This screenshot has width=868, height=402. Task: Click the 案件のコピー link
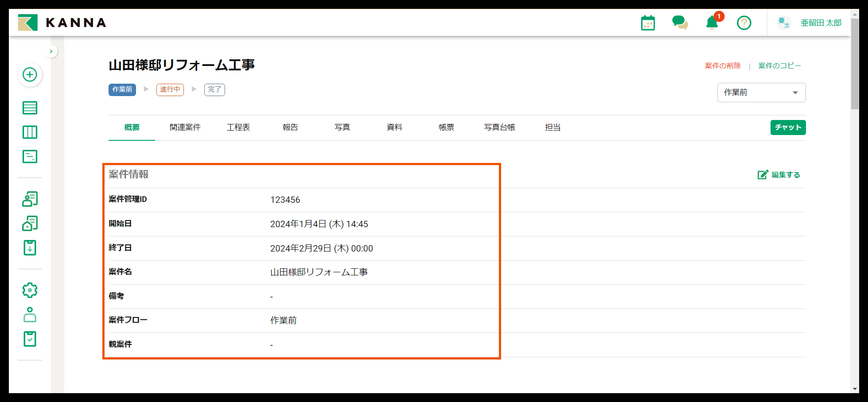tap(780, 65)
